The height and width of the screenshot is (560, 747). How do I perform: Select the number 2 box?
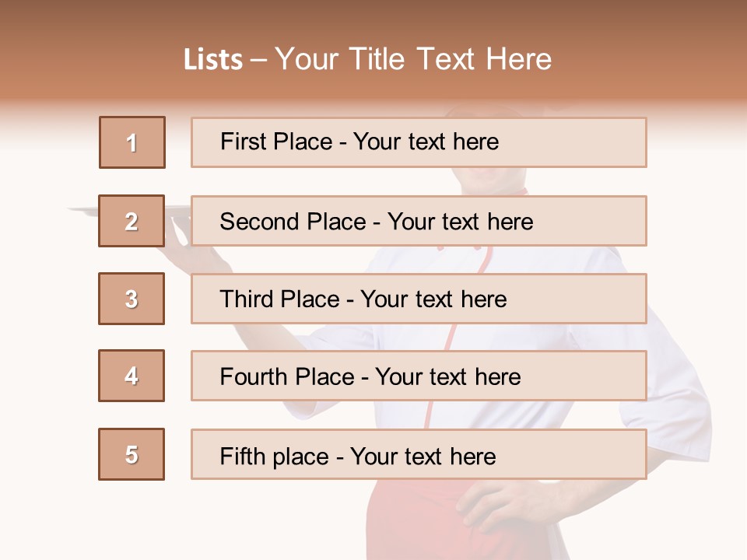click(132, 221)
